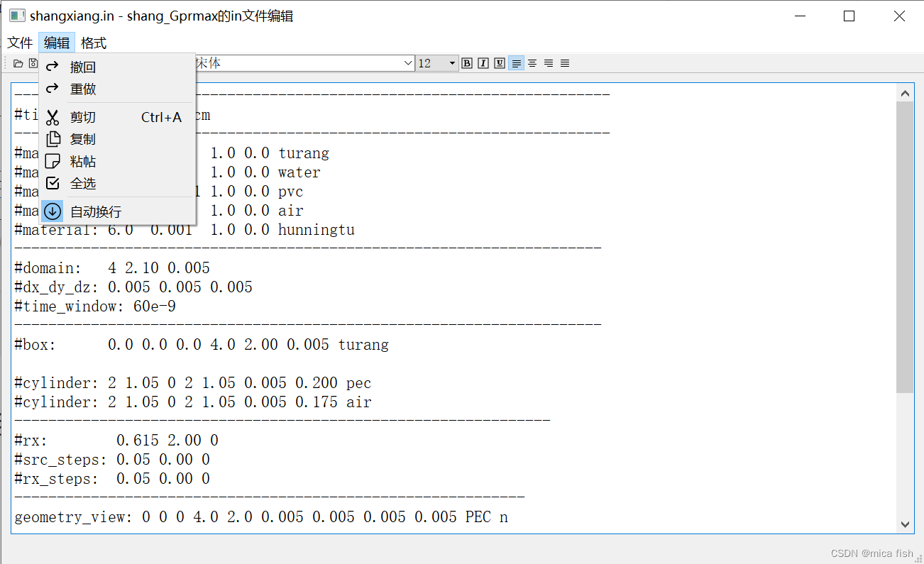Click the #rx: 0.615 2.00 0 line
The height and width of the screenshot is (564, 924).
(x=116, y=441)
